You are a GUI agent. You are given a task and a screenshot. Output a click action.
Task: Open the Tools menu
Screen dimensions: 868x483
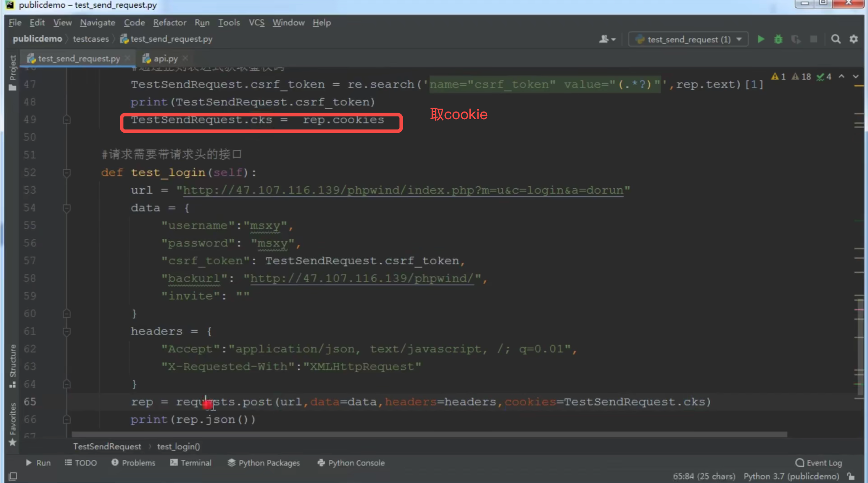[229, 23]
